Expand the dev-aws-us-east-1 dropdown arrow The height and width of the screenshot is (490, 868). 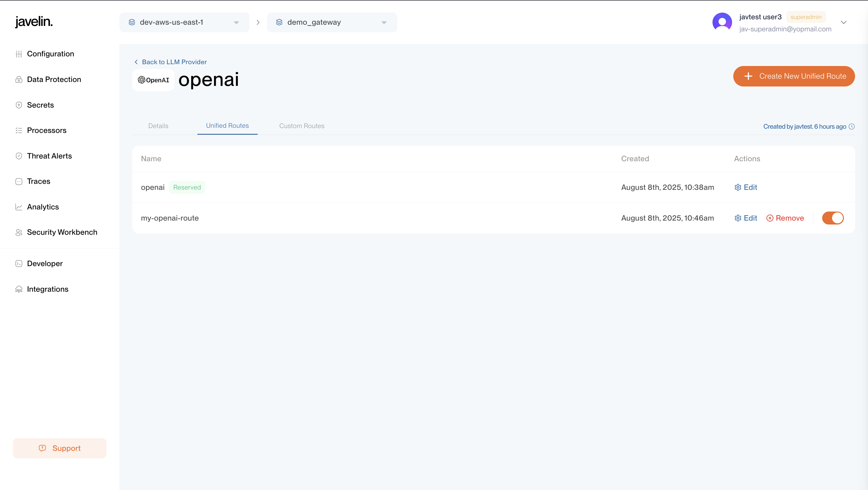coord(236,23)
